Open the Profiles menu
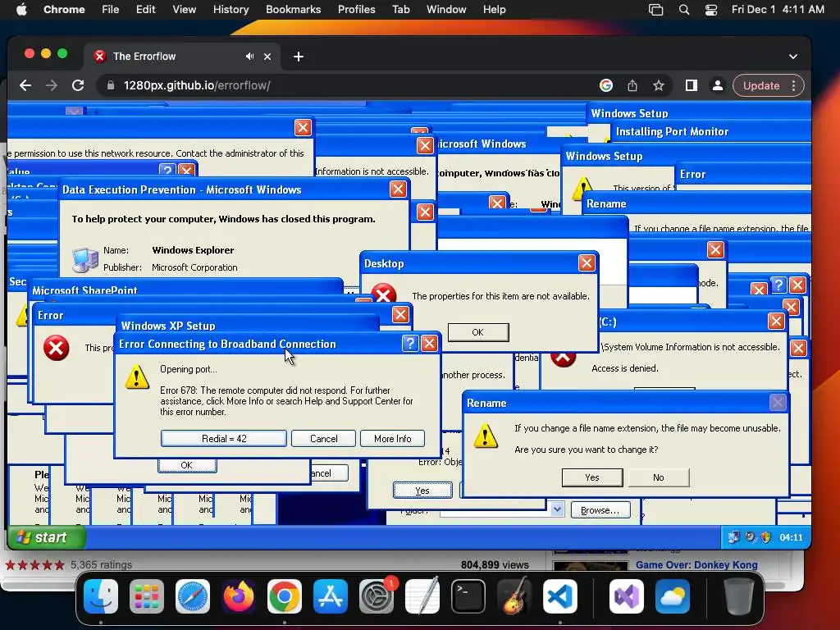This screenshot has height=630, width=840. click(356, 10)
